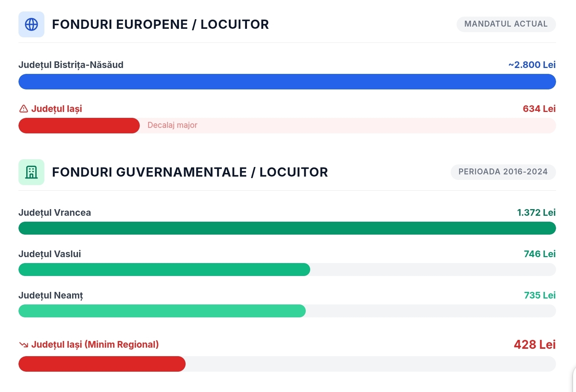
Task: Click the Județul Bistrița-Năsăud label
Action: [71, 65]
